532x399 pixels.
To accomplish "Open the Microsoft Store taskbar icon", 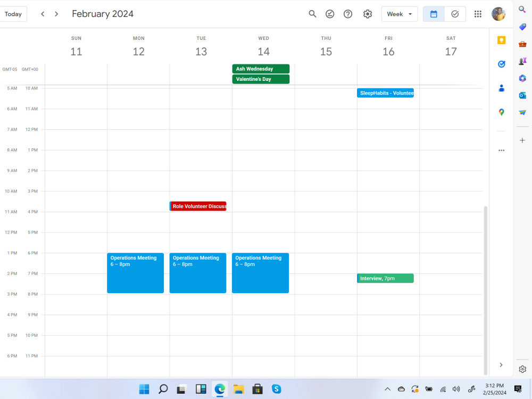I will [x=257, y=389].
